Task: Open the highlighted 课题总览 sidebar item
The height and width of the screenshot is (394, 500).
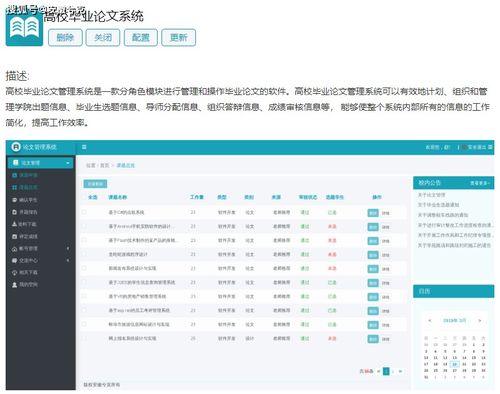Action: (x=25, y=187)
